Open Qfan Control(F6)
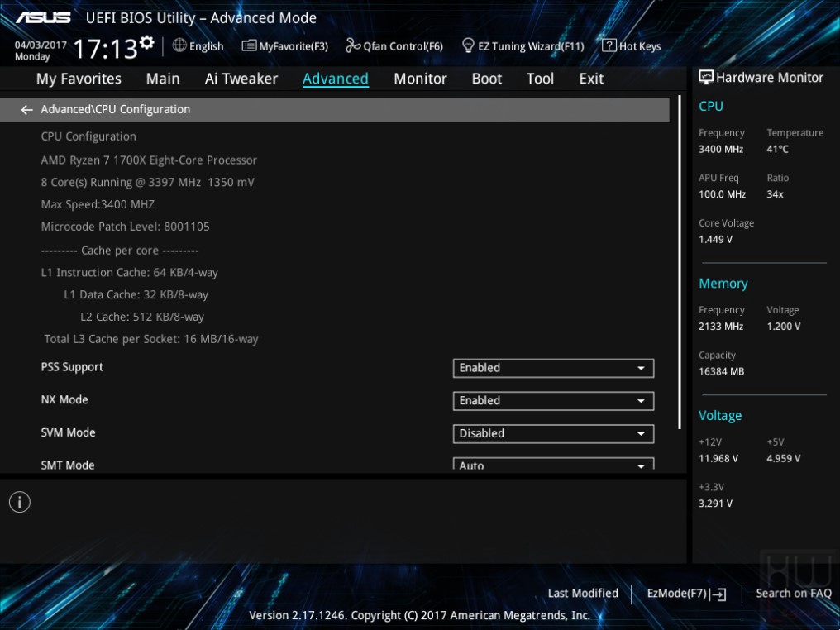840x630 pixels. [x=394, y=46]
